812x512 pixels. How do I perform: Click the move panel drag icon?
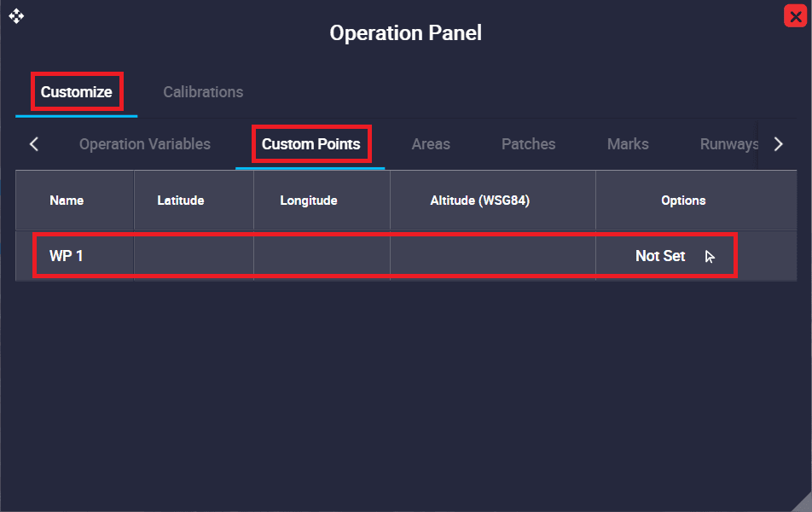(16, 15)
